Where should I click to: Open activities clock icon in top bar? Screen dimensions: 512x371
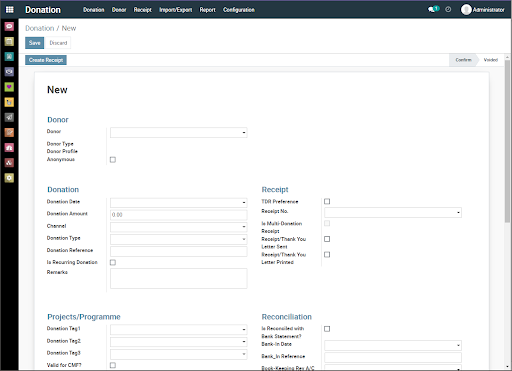(448, 10)
